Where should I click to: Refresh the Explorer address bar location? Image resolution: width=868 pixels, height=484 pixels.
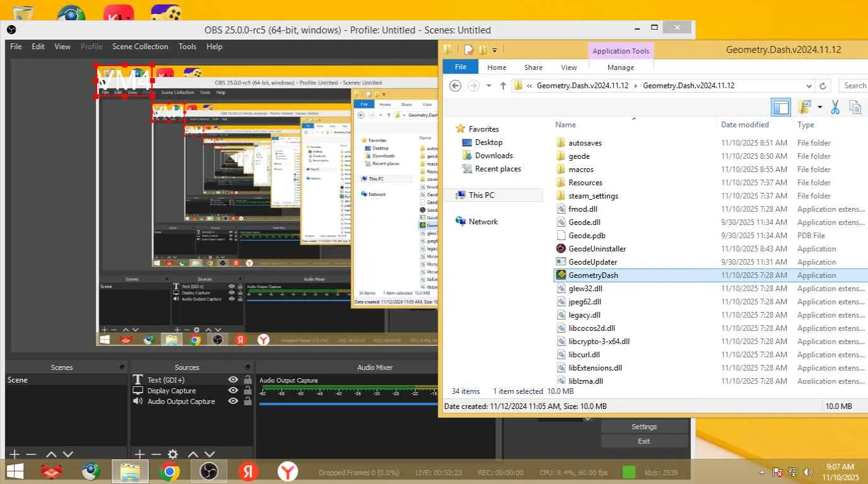click(823, 86)
